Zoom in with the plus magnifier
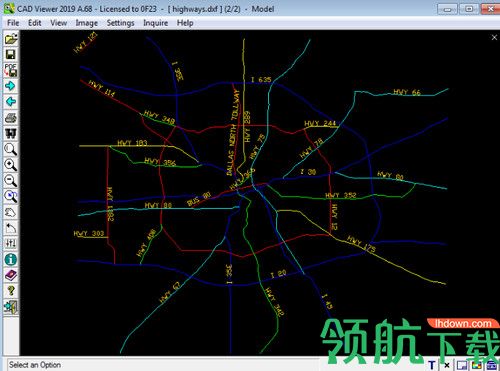Screen dimensions: 500x371 (x=11, y=165)
